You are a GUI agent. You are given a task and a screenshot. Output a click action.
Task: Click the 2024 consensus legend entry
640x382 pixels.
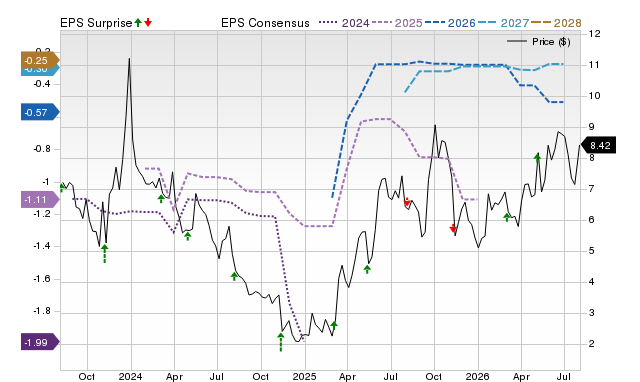[344, 23]
